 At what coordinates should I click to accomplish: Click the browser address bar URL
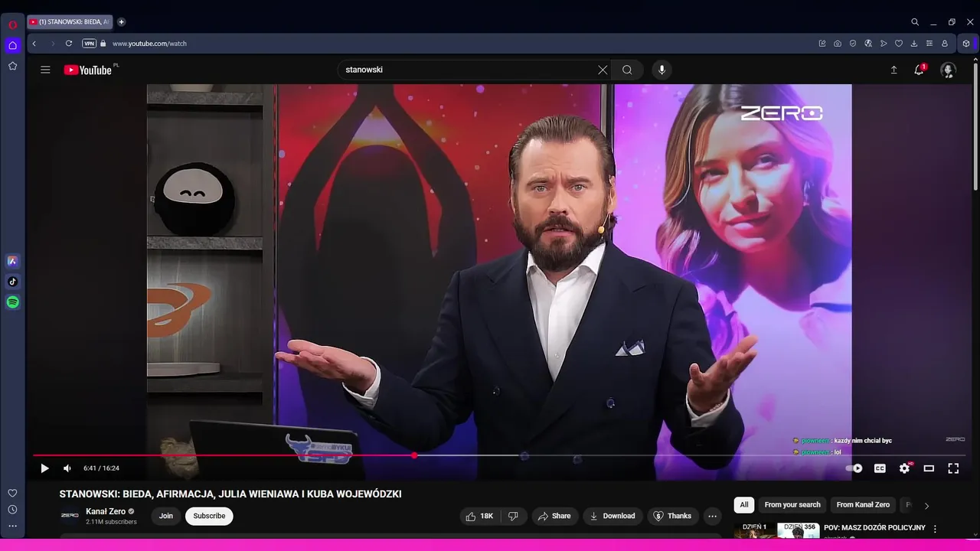point(150,44)
